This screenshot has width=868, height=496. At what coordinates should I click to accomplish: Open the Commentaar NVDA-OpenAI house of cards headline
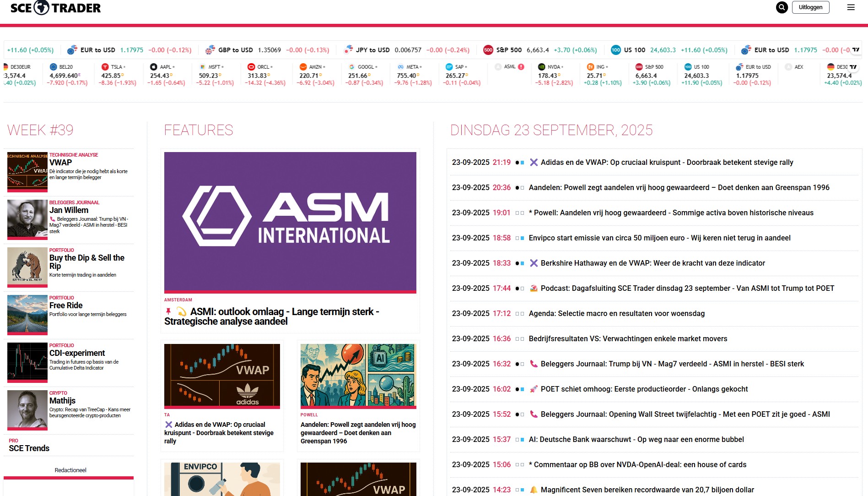637,464
